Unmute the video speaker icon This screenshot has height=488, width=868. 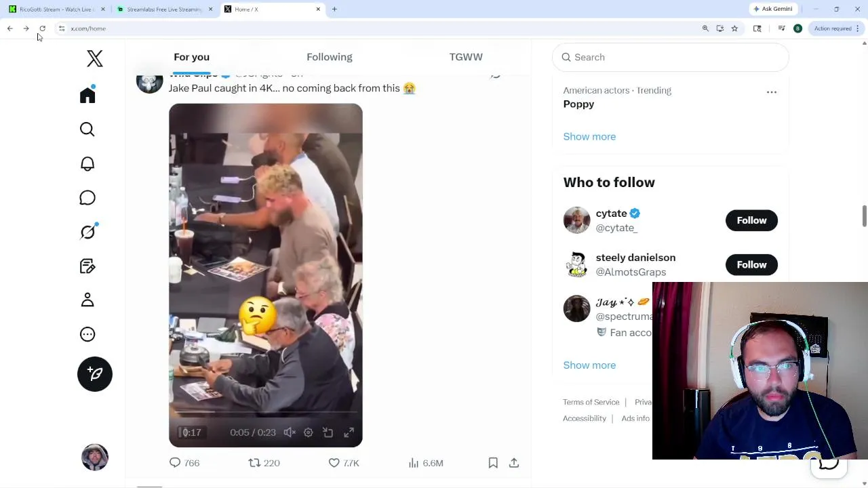290,432
